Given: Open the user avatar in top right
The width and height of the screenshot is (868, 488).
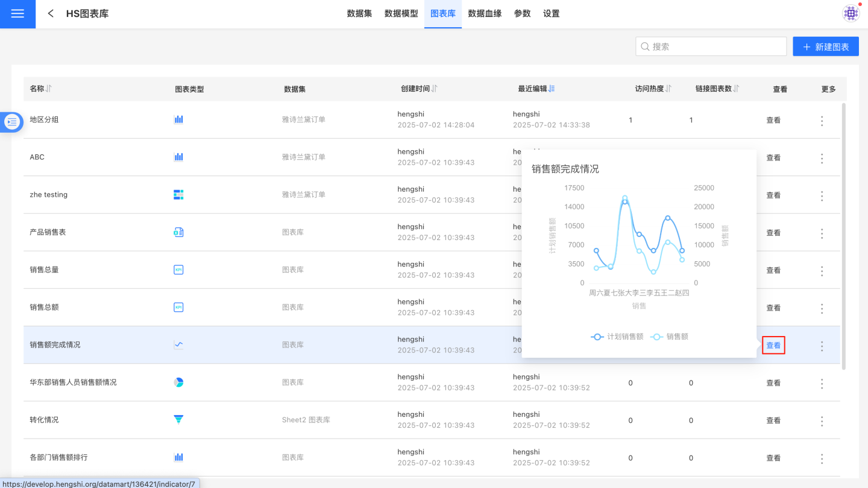Looking at the screenshot, I should coord(851,13).
